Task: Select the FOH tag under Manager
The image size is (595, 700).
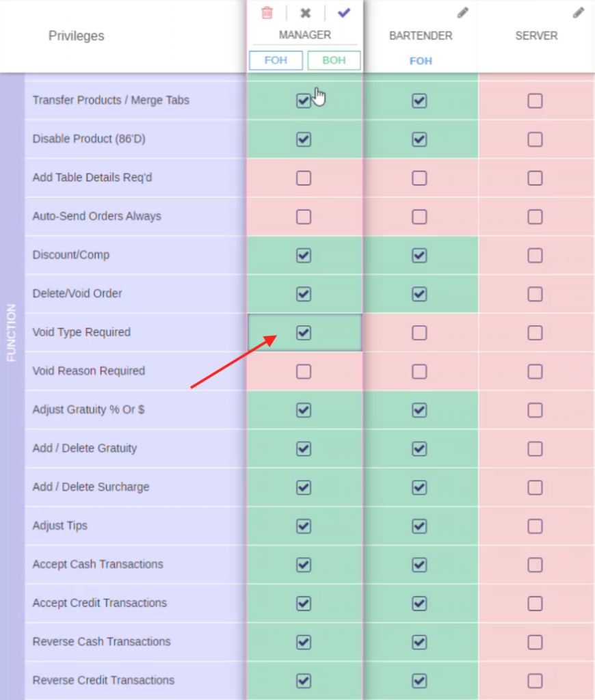Action: click(x=276, y=60)
